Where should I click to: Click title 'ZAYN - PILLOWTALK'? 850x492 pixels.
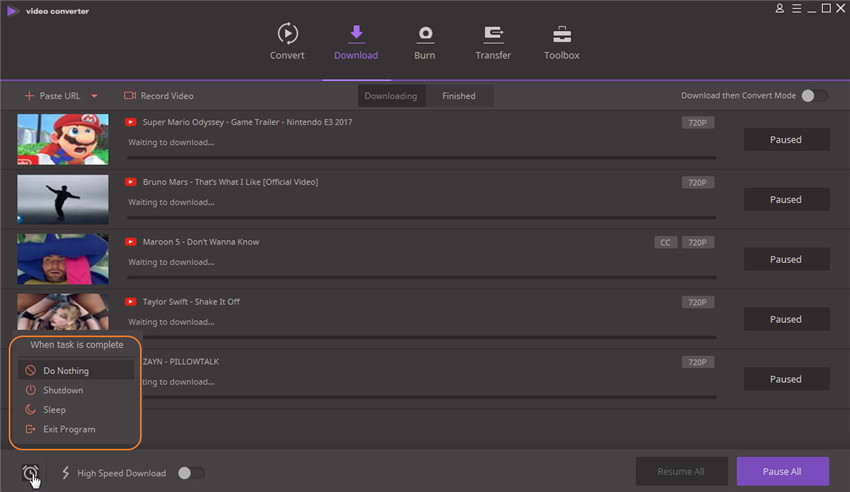click(181, 361)
